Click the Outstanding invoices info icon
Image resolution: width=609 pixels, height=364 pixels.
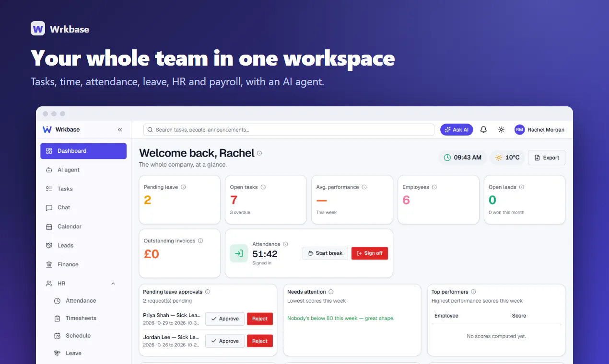coord(200,241)
